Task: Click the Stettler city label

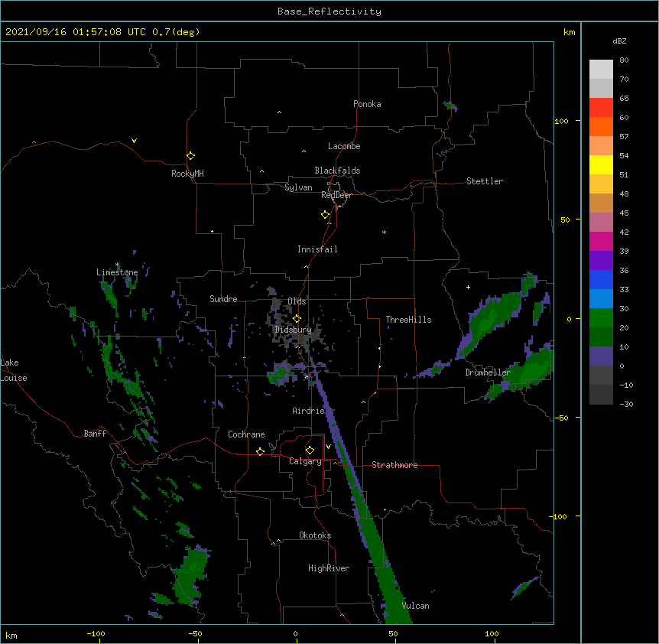Action: [x=485, y=181]
